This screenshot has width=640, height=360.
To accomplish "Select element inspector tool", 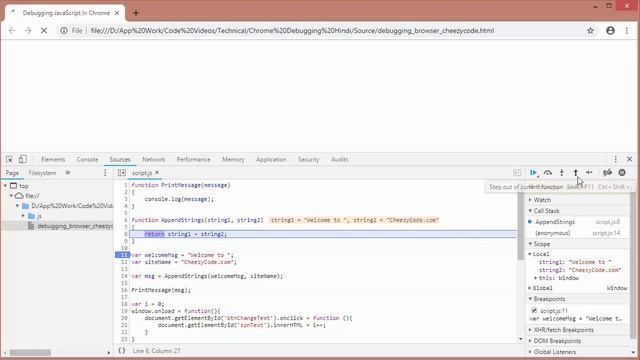I will click(x=9, y=159).
